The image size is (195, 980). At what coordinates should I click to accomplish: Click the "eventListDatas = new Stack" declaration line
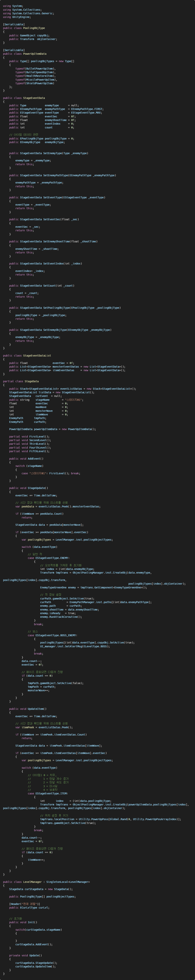[73, 389]
